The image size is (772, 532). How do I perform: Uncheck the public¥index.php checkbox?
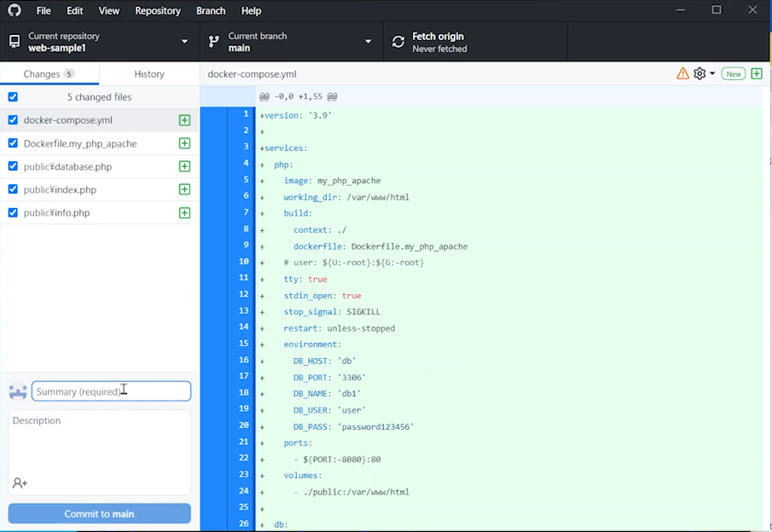coord(13,189)
